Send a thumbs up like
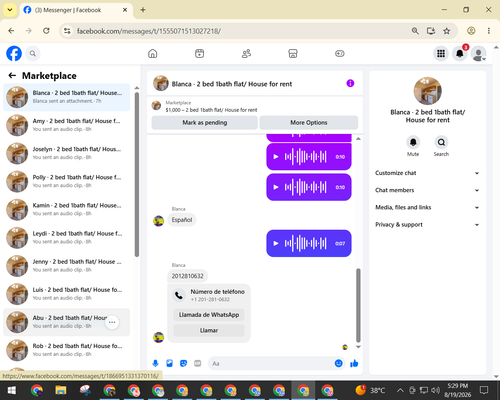Image resolution: width=500 pixels, height=400 pixels. (x=354, y=363)
